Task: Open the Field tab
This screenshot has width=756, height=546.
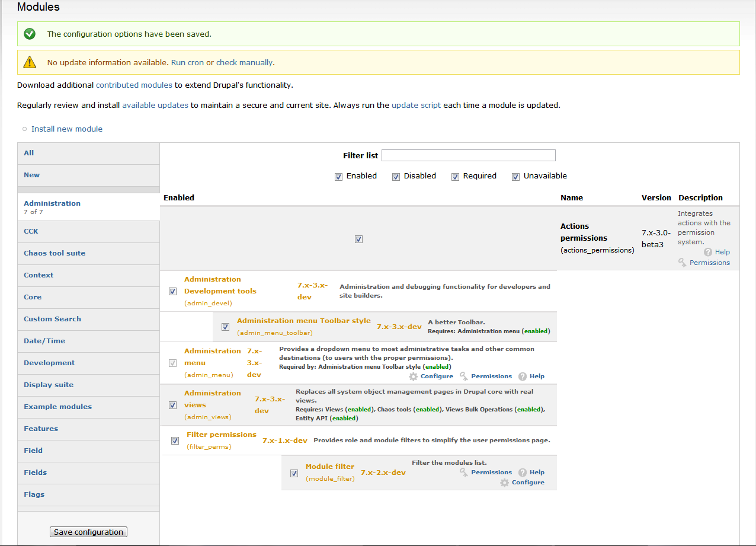Action: point(89,451)
